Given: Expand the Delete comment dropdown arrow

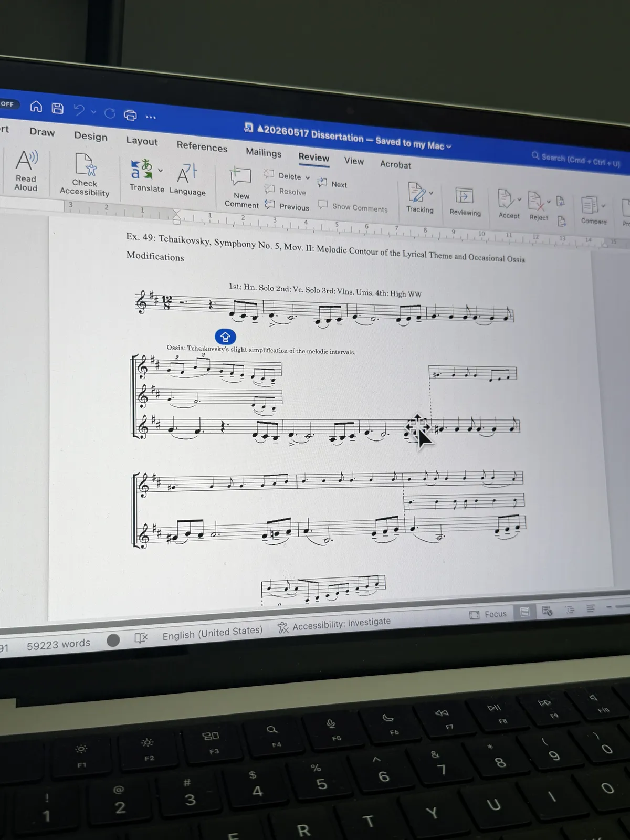Looking at the screenshot, I should point(308,178).
